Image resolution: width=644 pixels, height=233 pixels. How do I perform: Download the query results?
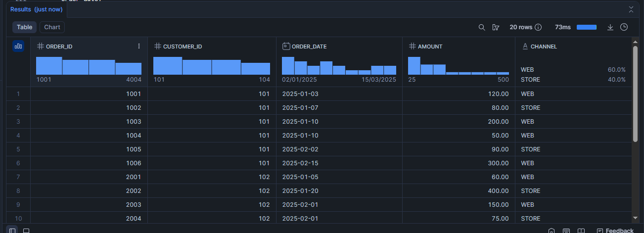(610, 27)
